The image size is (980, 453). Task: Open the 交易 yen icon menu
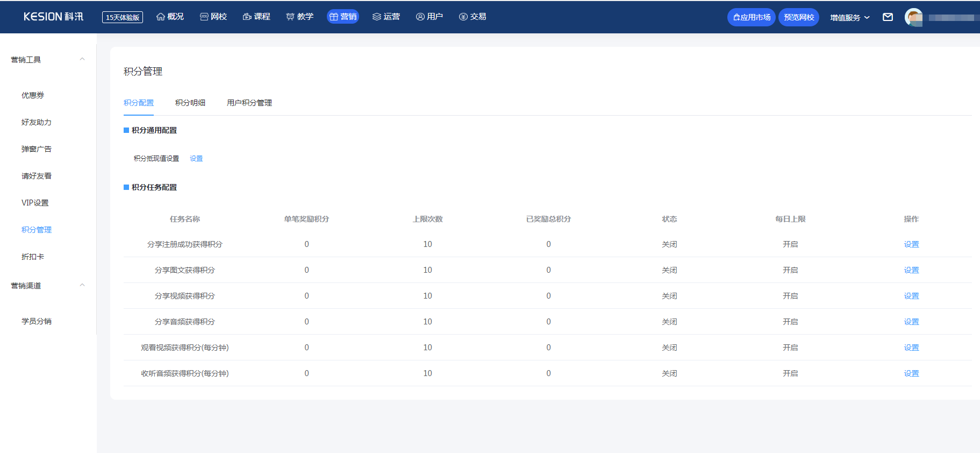[x=473, y=17]
